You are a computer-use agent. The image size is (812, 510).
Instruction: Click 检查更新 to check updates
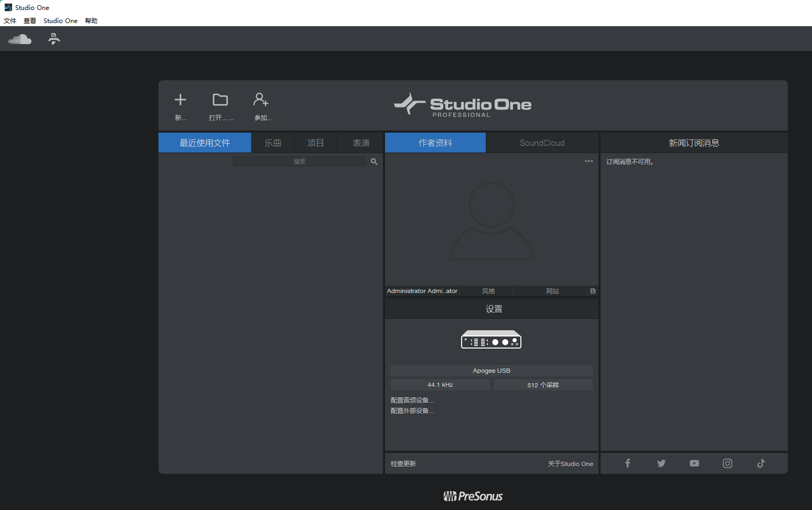tap(403, 464)
